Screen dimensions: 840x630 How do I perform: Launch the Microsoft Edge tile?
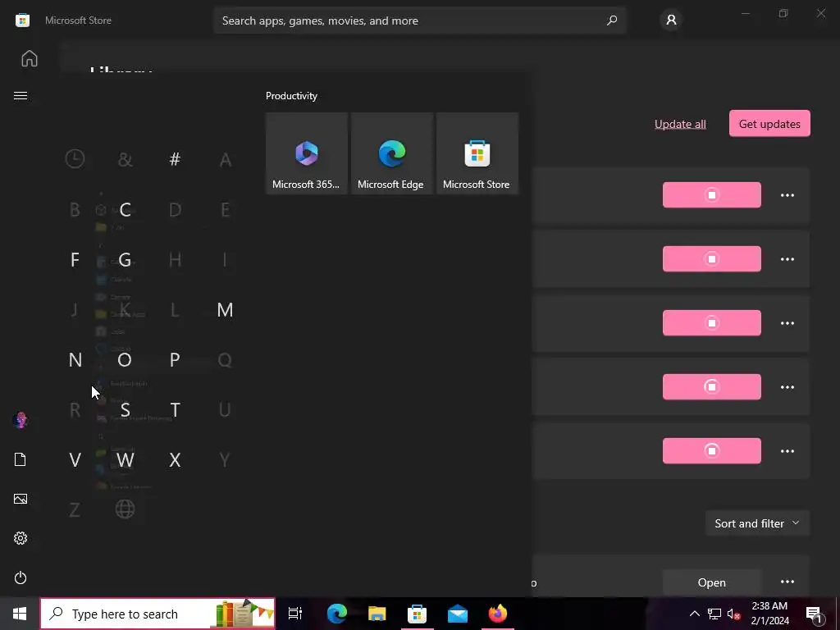[391, 153]
